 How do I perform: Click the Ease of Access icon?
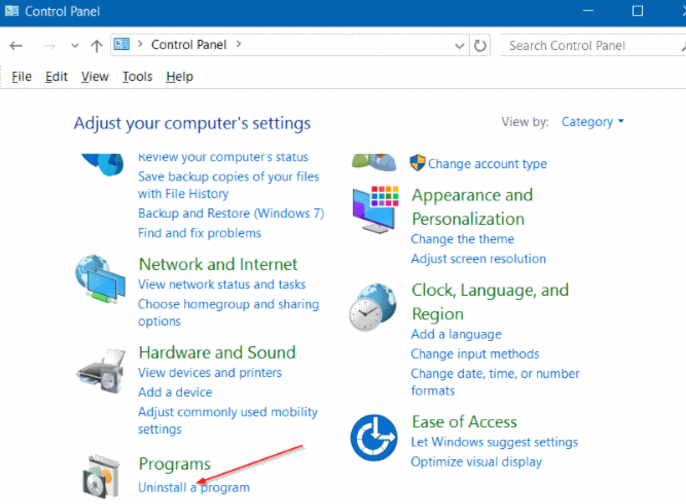click(374, 438)
